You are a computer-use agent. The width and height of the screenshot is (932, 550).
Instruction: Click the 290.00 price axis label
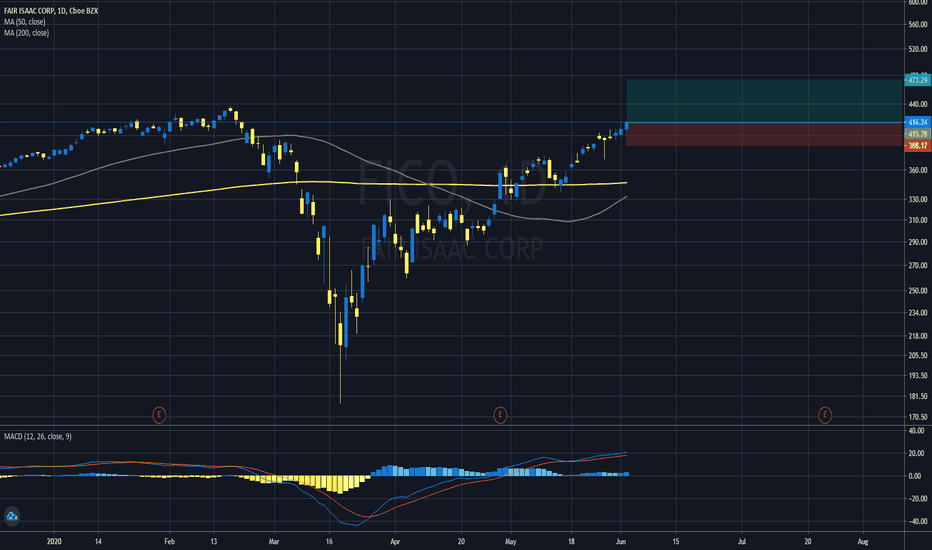[x=918, y=242]
